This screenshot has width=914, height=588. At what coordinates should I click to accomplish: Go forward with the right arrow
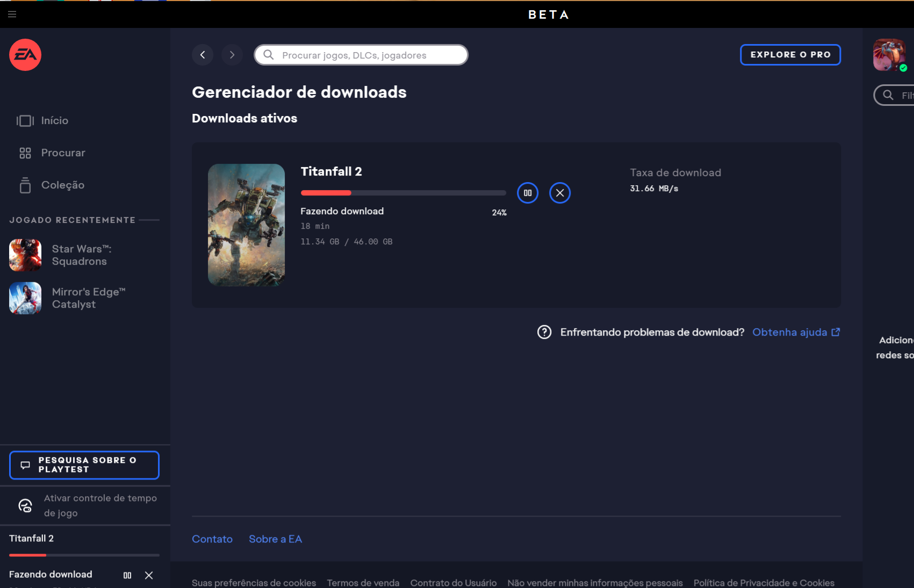[x=232, y=55]
